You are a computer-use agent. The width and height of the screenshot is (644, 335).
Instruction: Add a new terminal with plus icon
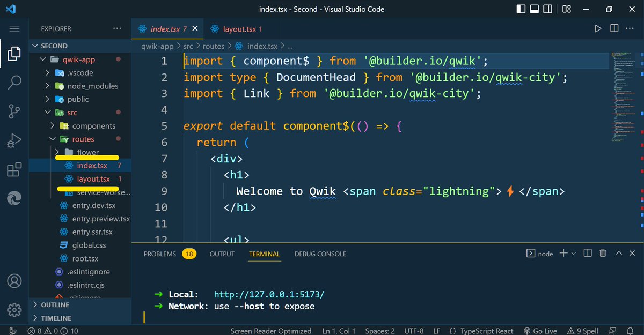[x=563, y=253]
